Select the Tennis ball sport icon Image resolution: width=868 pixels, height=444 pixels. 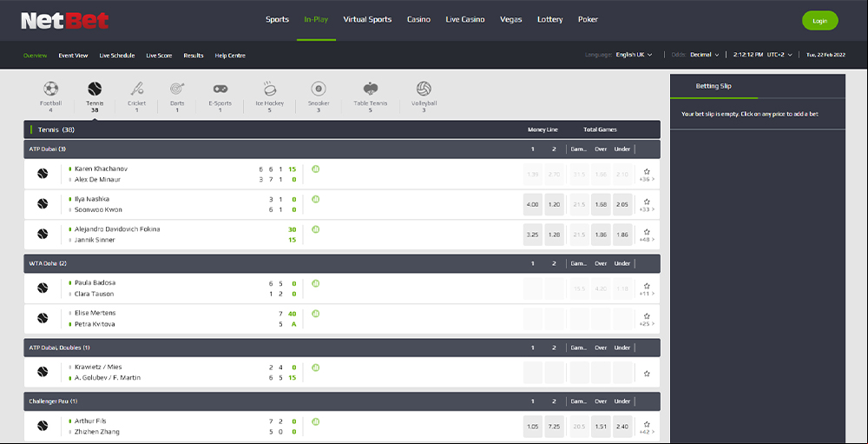(x=95, y=89)
